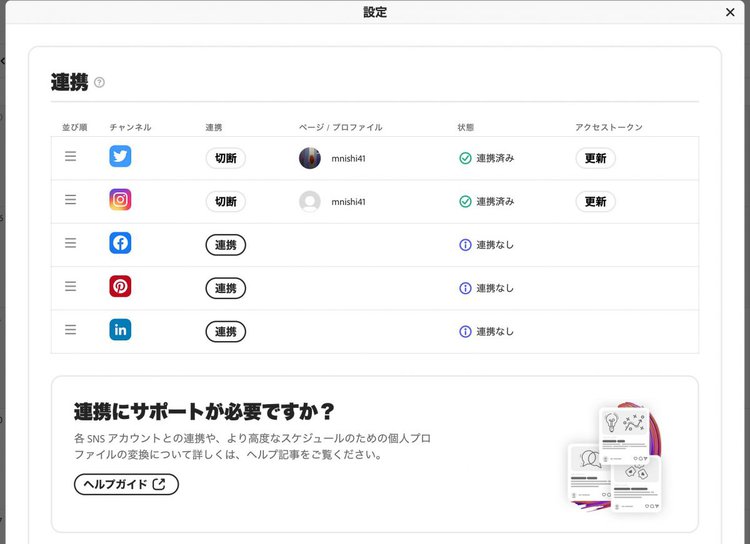The width and height of the screenshot is (750, 544).
Task: Connect Pinterest using the 連携 button
Action: (225, 288)
